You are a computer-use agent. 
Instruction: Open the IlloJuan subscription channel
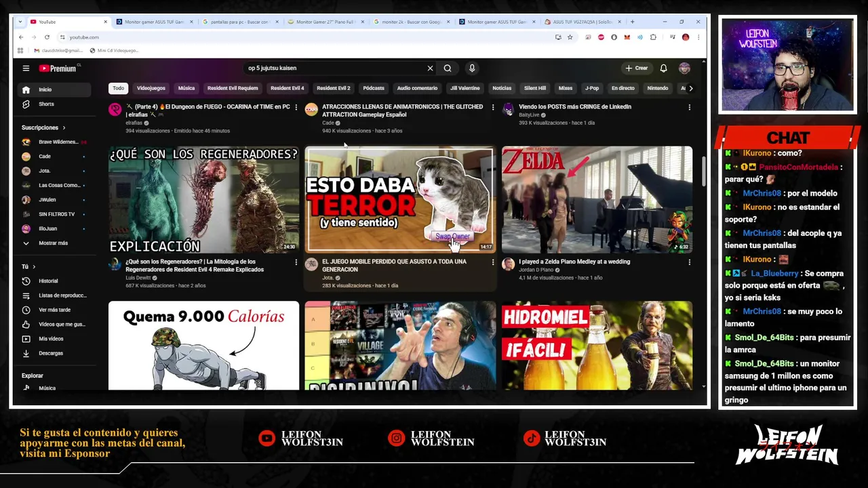pos(55,229)
